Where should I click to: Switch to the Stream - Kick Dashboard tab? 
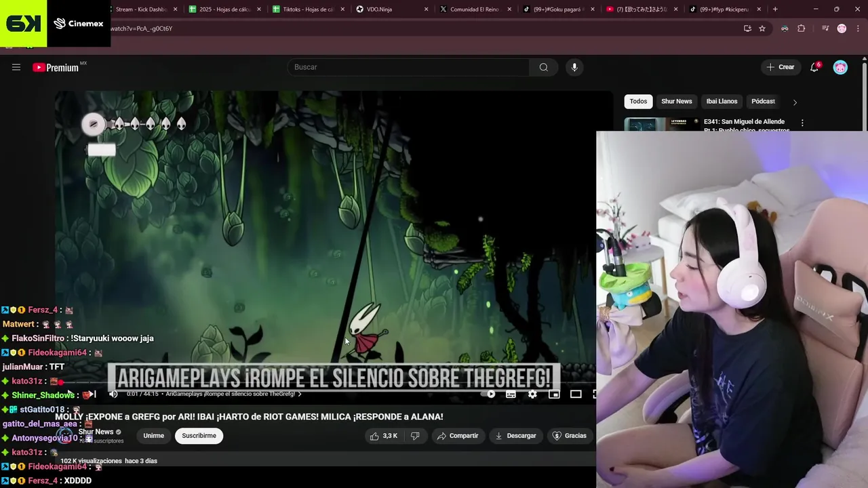point(141,9)
